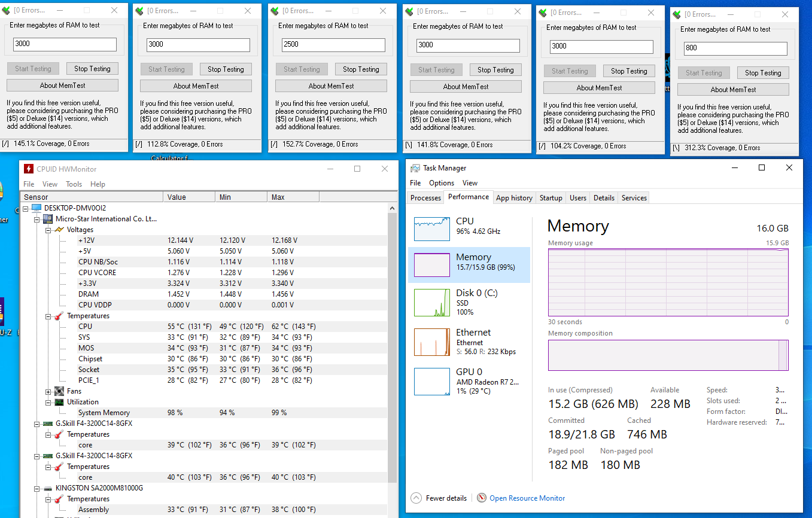Expand the Fans node in HWMonitor

48,391
